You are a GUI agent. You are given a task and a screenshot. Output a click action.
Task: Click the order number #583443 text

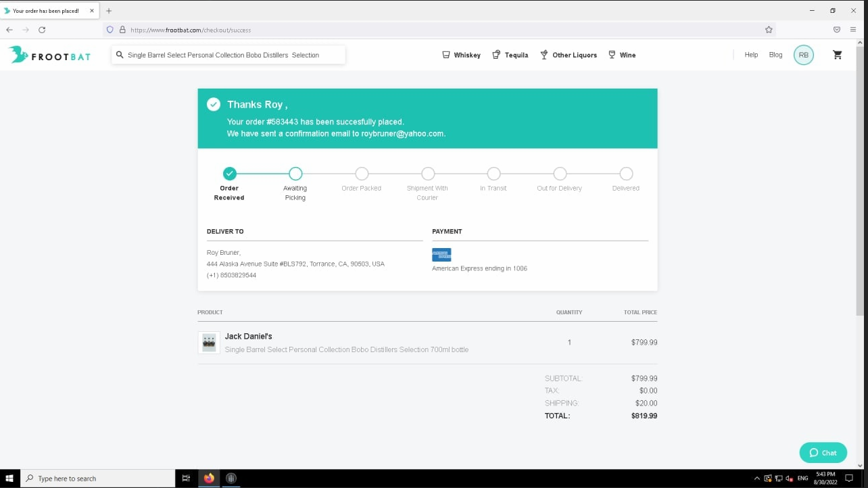pos(282,122)
